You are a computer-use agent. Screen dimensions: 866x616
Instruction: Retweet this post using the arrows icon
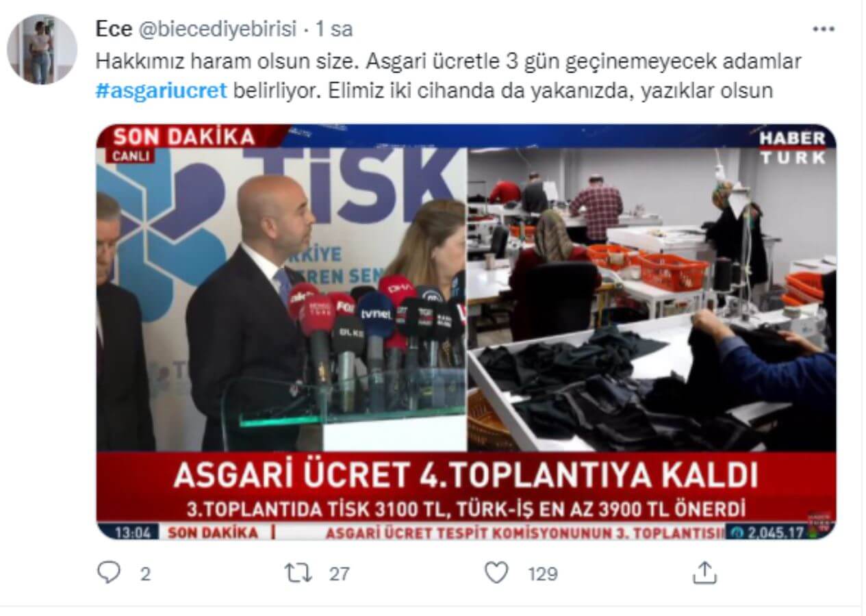298,573
